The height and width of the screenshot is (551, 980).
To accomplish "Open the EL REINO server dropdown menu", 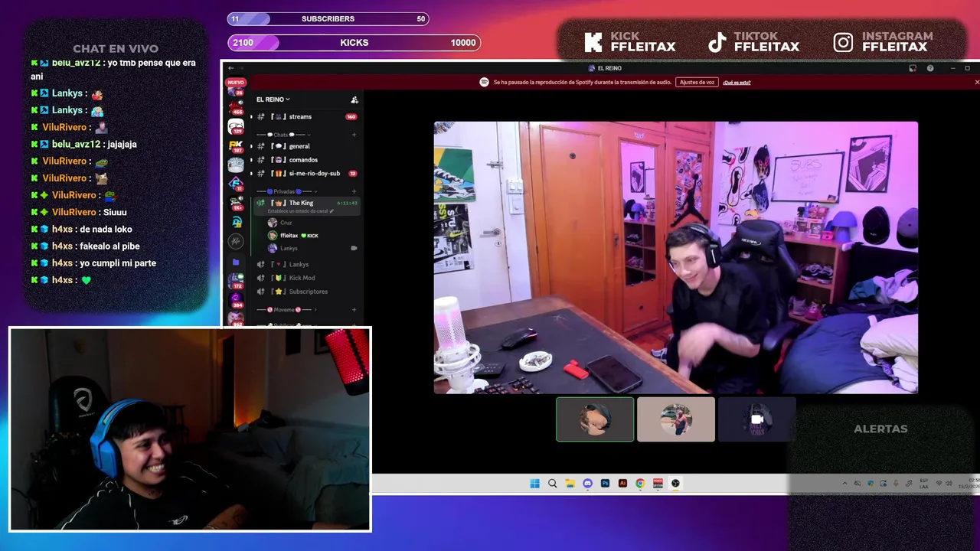I will 273,99.
